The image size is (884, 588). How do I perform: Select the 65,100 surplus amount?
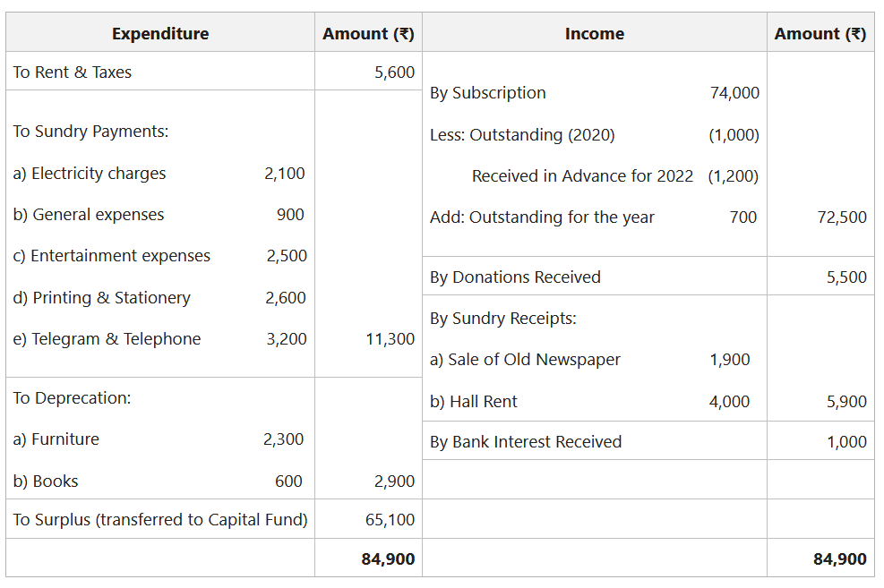click(390, 520)
